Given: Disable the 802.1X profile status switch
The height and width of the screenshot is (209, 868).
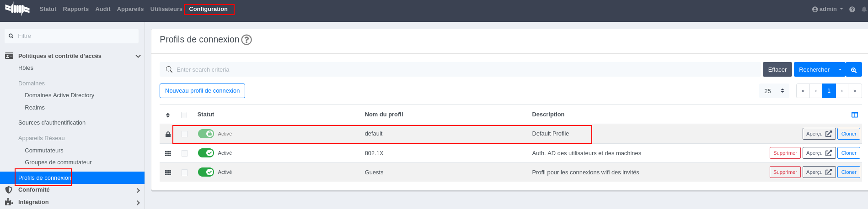Looking at the screenshot, I should (x=206, y=153).
